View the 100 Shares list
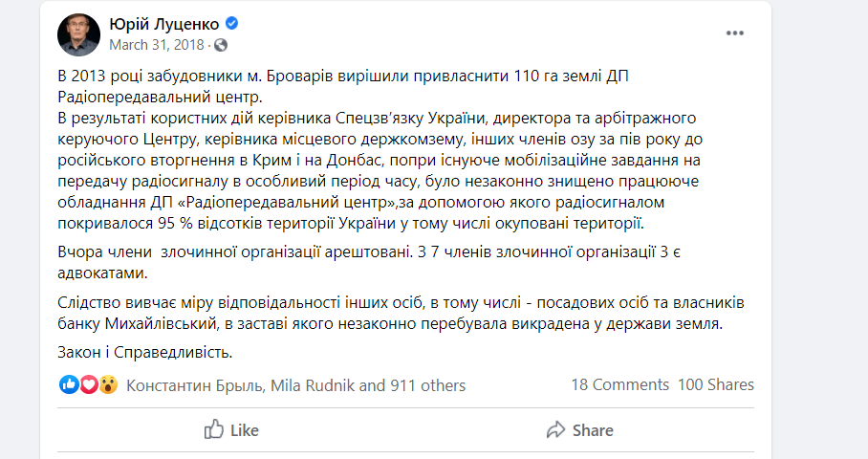Image resolution: width=868 pixels, height=459 pixels. pyautogui.click(x=716, y=384)
